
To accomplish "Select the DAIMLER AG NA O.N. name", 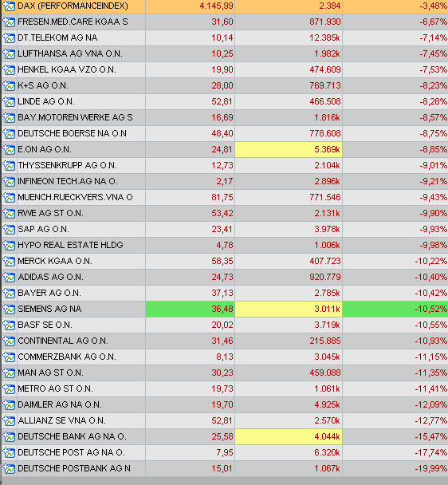I will coord(60,404).
